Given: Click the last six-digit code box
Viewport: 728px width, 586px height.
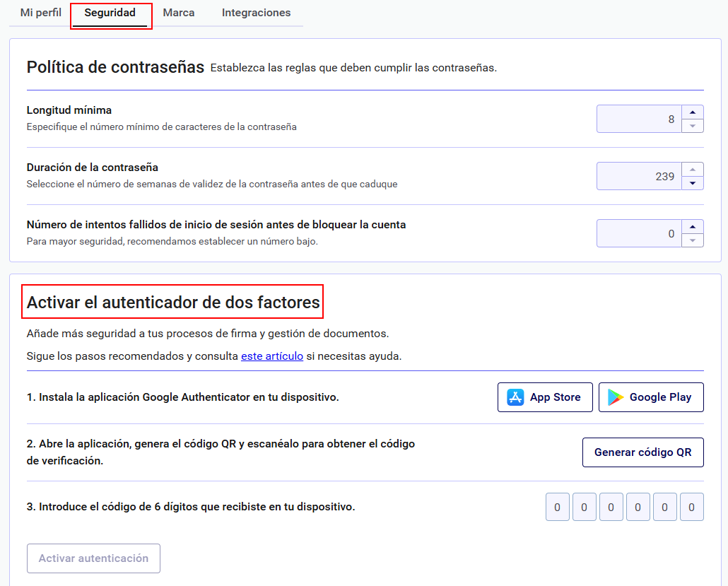Looking at the screenshot, I should pos(691,506).
